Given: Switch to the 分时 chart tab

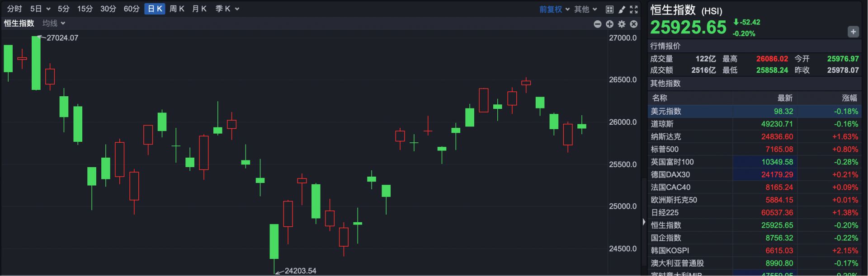Looking at the screenshot, I should [x=14, y=9].
